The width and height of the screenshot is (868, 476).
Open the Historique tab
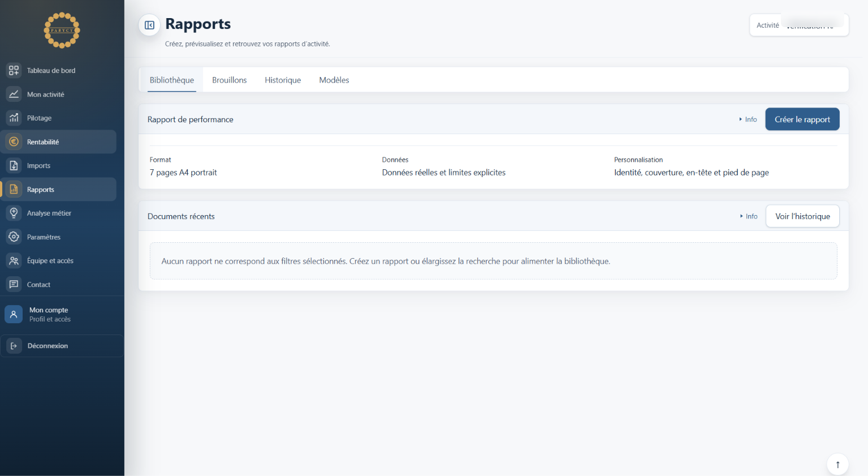(283, 80)
